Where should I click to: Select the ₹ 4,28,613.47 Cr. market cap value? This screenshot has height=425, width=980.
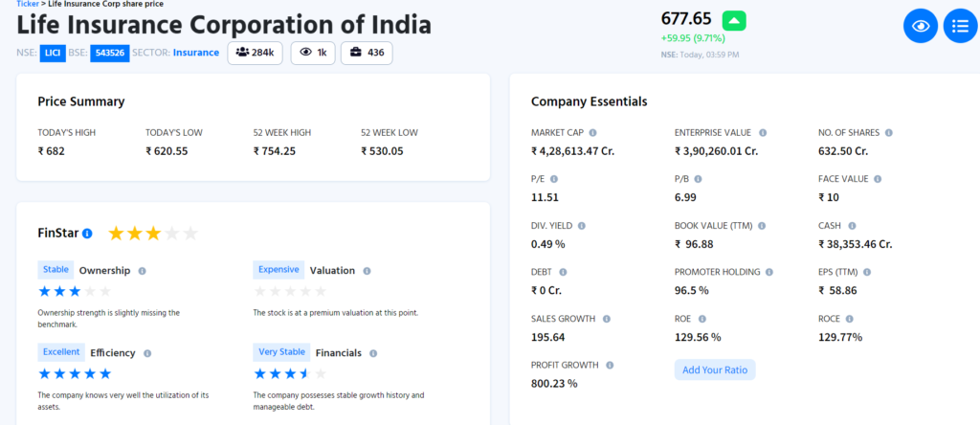pyautogui.click(x=573, y=150)
